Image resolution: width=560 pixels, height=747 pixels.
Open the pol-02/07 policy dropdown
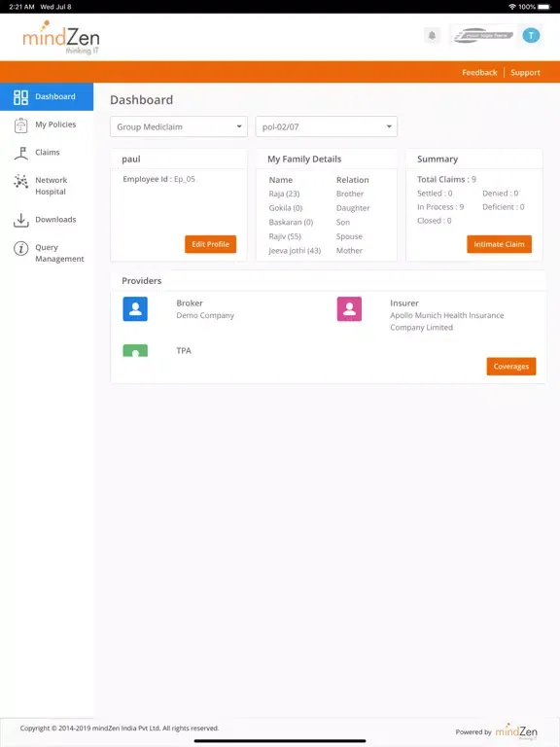coord(327,126)
